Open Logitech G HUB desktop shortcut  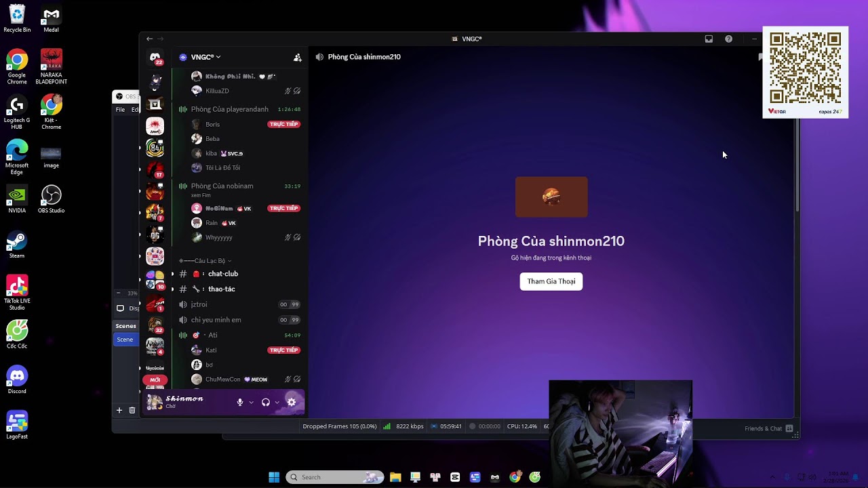(x=17, y=113)
